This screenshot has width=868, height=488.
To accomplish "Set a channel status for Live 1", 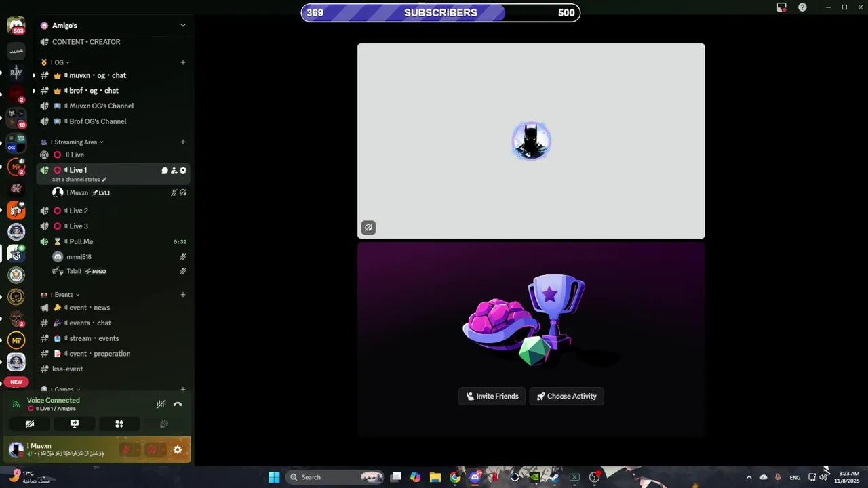I will click(79, 180).
